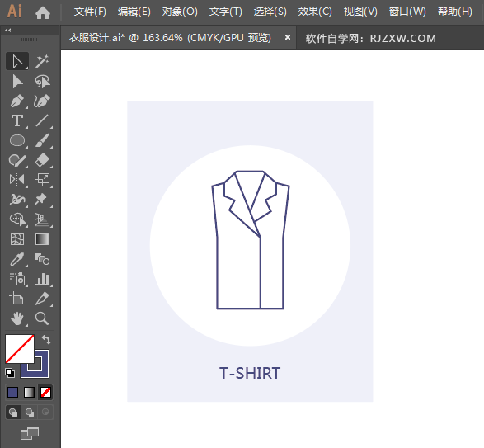Activate the Eyedropper tool
This screenshot has width=484, height=448.
[x=17, y=259]
